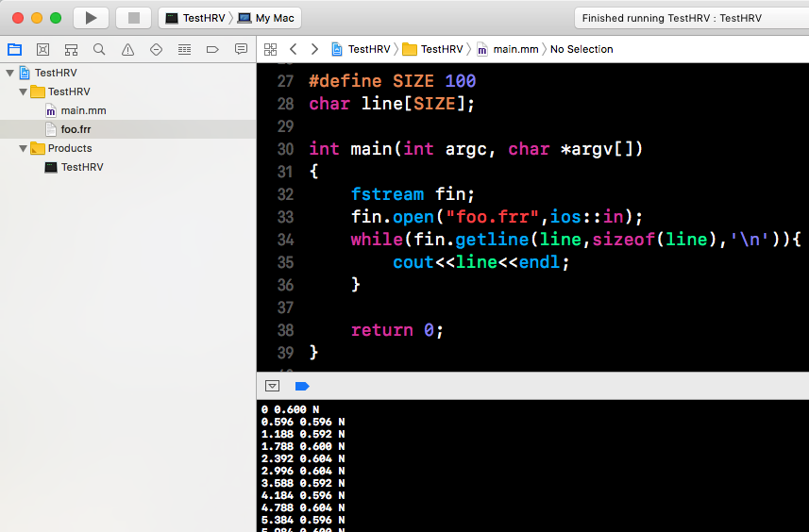Open the Issue navigator warning icon
The height and width of the screenshot is (532, 809).
pyautogui.click(x=127, y=49)
